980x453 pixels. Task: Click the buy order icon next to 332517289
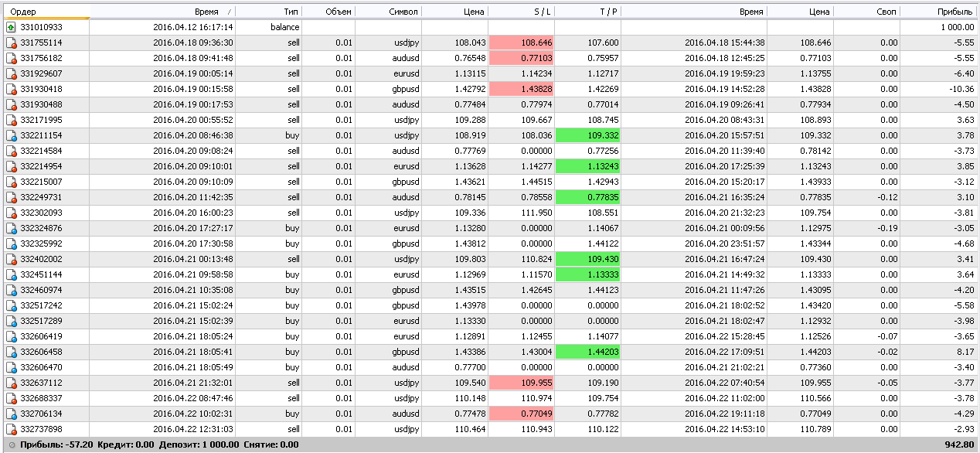pyautogui.click(x=11, y=321)
